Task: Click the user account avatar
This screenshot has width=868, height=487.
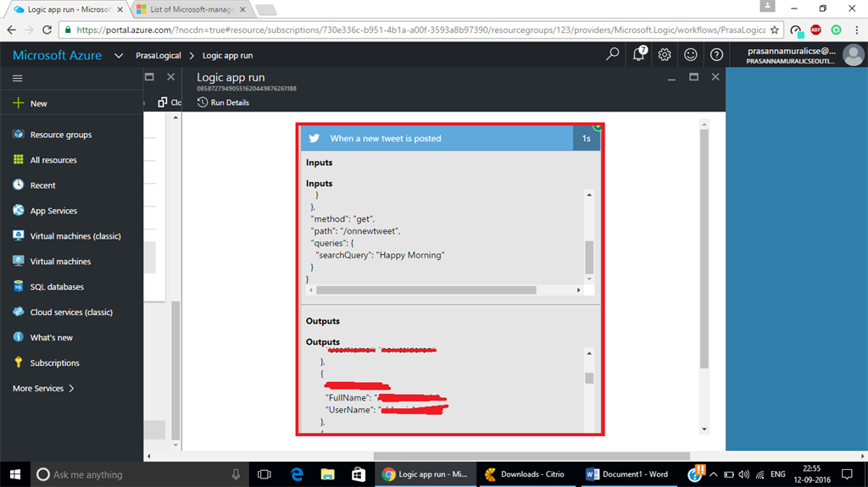Action: coord(853,55)
